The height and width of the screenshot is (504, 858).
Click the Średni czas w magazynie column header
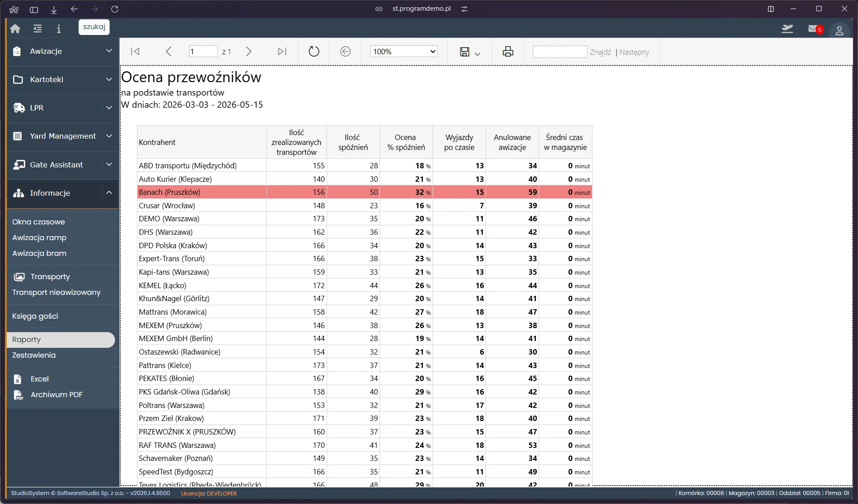pyautogui.click(x=565, y=142)
